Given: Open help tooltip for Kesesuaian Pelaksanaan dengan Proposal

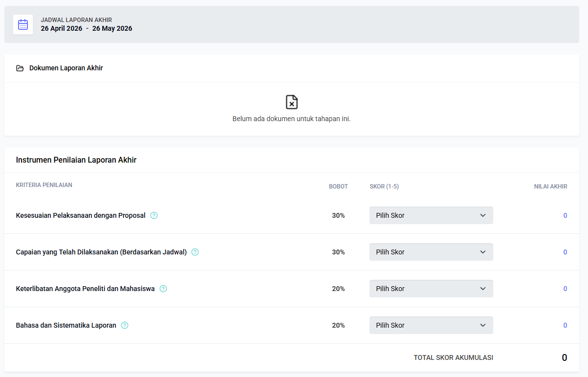Looking at the screenshot, I should coord(154,215).
